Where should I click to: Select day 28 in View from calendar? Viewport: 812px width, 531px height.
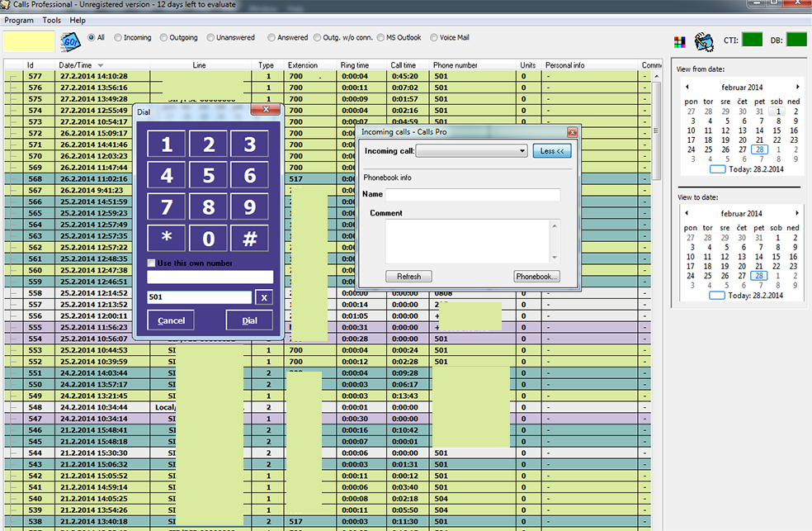coord(760,149)
